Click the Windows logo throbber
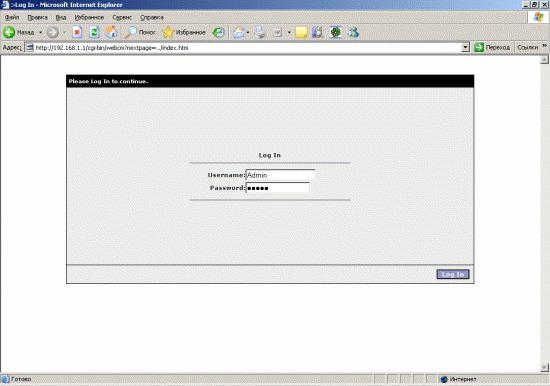Screen dimensions: 550x386 tap(538, 17)
